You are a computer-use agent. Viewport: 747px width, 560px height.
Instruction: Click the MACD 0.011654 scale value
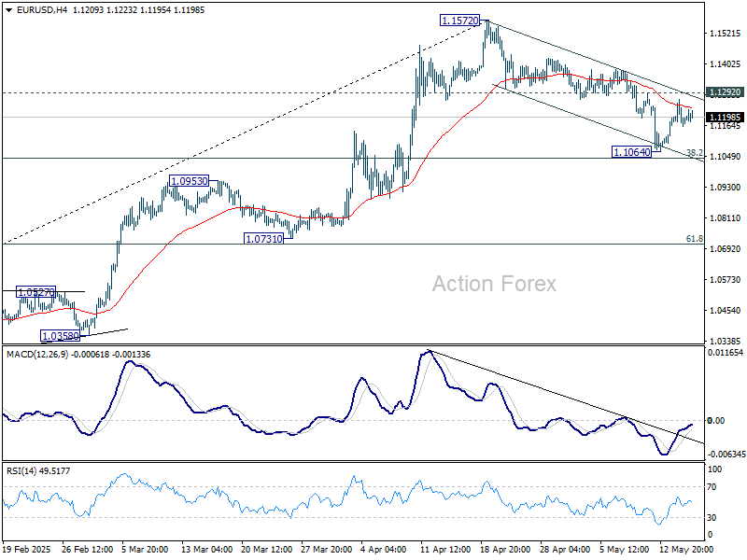pyautogui.click(x=726, y=353)
